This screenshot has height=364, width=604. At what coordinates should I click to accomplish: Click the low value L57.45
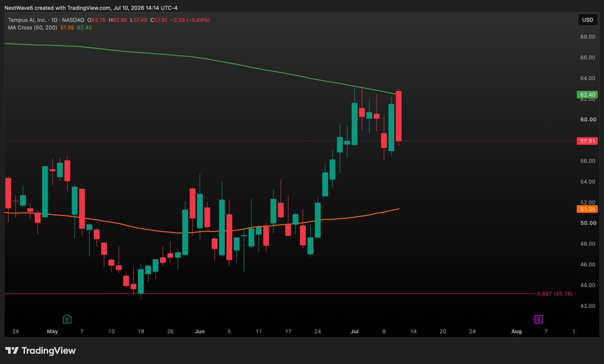tap(138, 20)
